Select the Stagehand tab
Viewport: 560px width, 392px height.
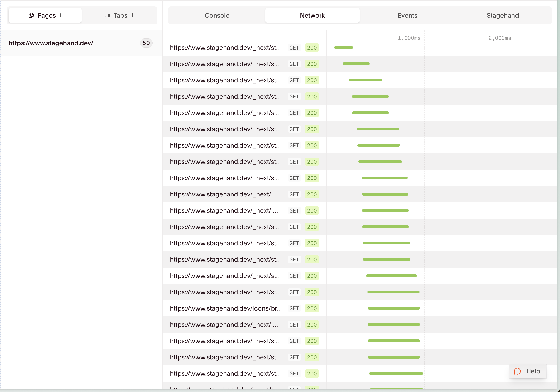502,15
